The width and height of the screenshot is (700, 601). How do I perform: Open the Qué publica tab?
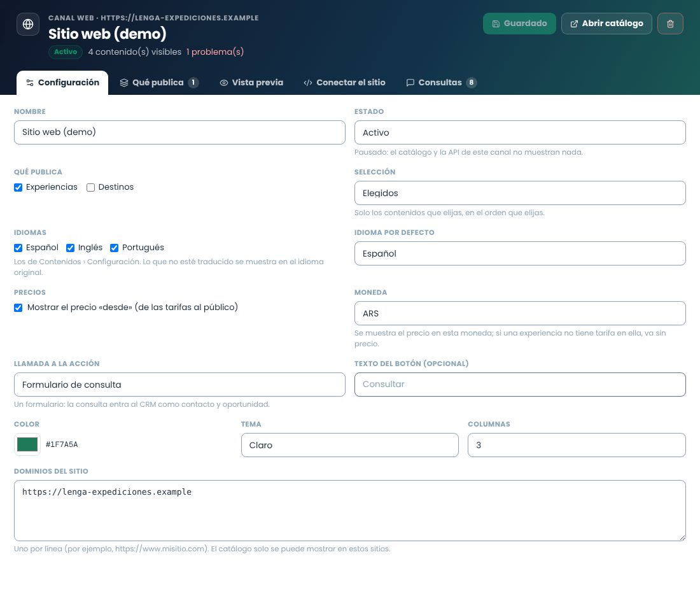(159, 83)
